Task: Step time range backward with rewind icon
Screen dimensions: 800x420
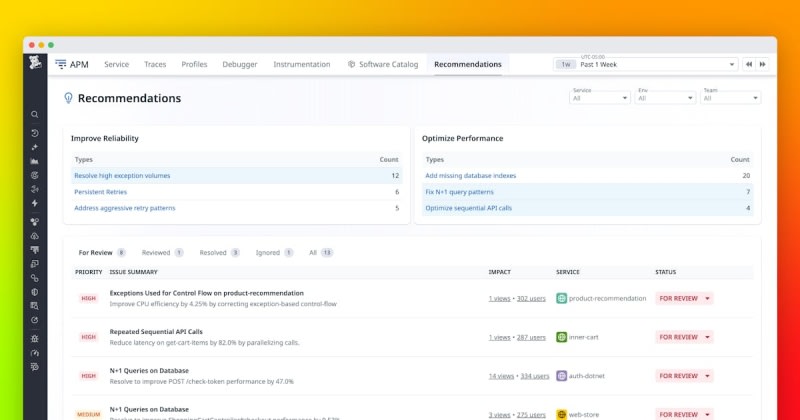Action: pyautogui.click(x=748, y=64)
